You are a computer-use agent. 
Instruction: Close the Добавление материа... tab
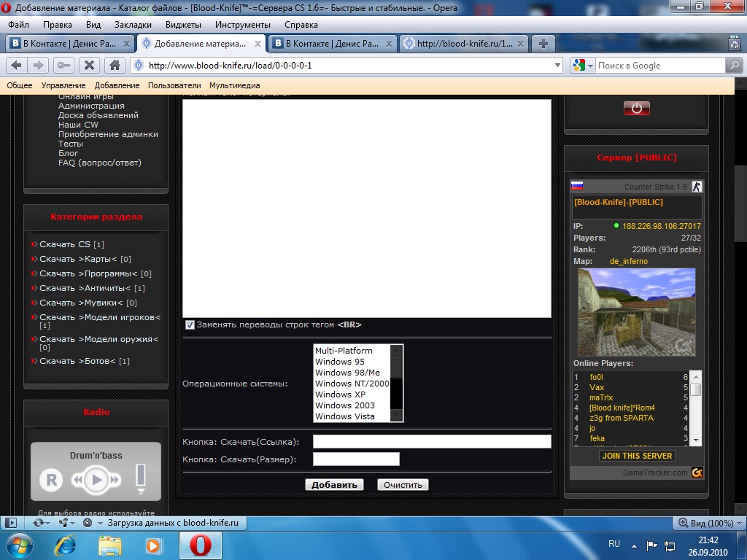coord(258,44)
